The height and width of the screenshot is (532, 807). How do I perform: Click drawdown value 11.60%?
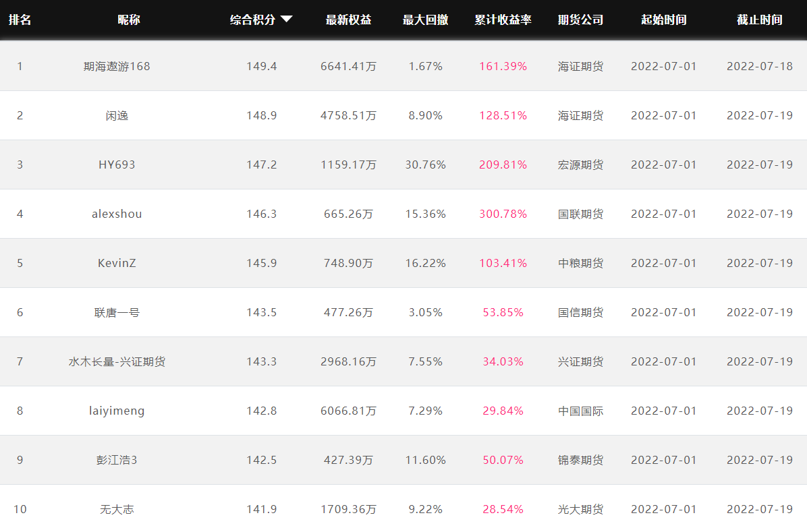click(426, 460)
